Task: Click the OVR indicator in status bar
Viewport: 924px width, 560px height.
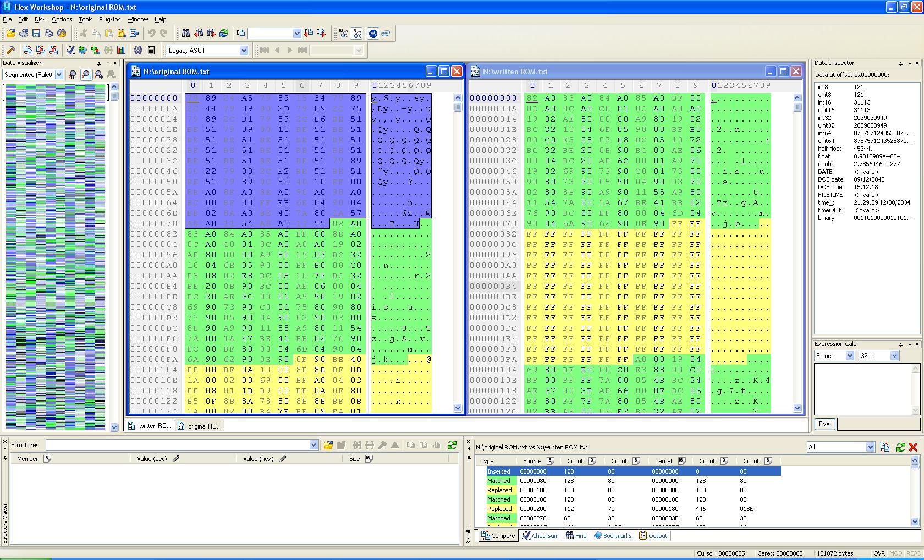Action: 879,553
